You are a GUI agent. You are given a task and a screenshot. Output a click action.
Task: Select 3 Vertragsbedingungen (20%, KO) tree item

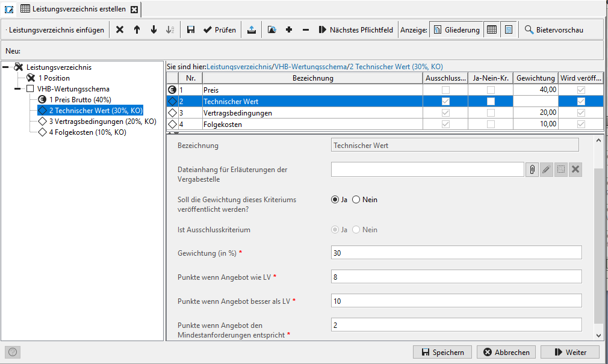102,122
